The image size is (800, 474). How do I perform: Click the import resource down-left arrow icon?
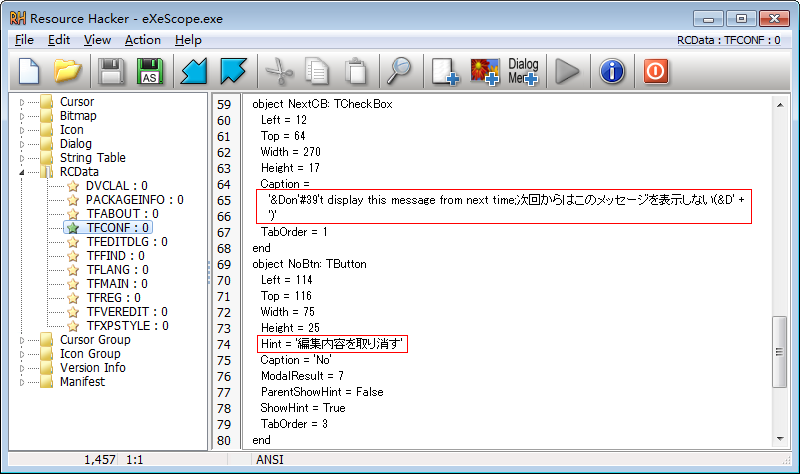coord(194,71)
